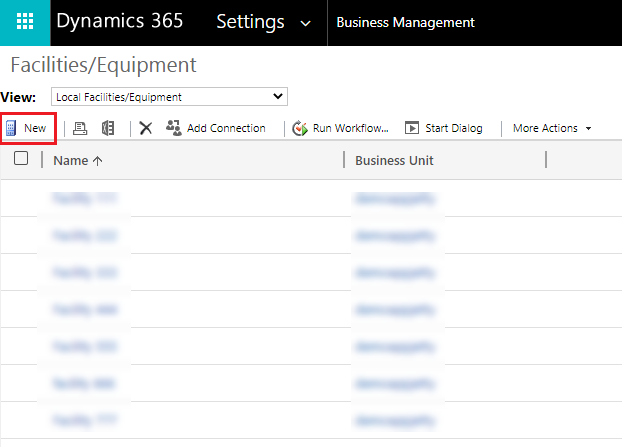This screenshot has height=447, width=622.
Task: Click the printer icon in the toolbar
Action: 80,128
